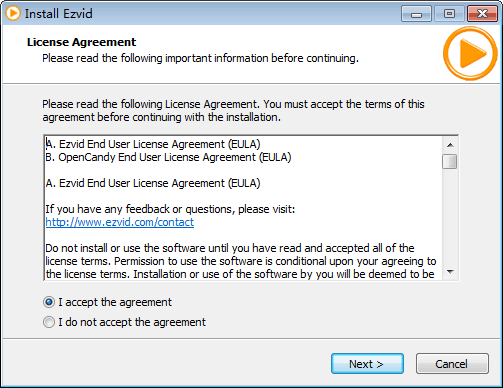The height and width of the screenshot is (388, 503).
Task: Click the OpenCandy EULA line in license text
Action: point(168,157)
